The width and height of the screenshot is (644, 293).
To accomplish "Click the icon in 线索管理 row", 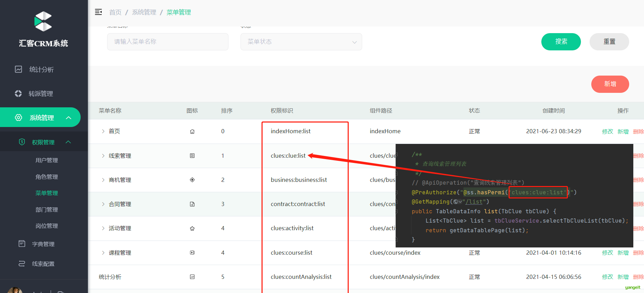I will click(x=192, y=156).
